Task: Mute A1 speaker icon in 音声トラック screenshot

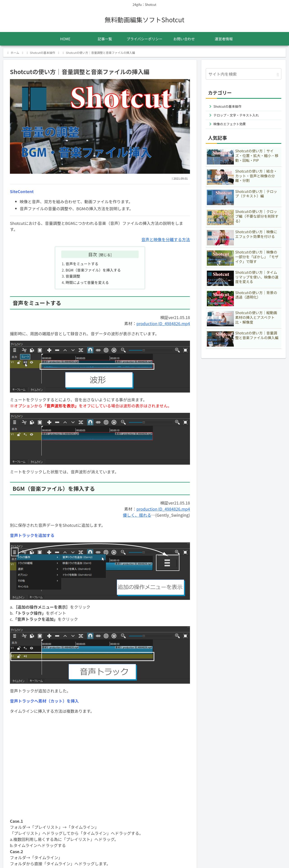Action: (x=25, y=656)
